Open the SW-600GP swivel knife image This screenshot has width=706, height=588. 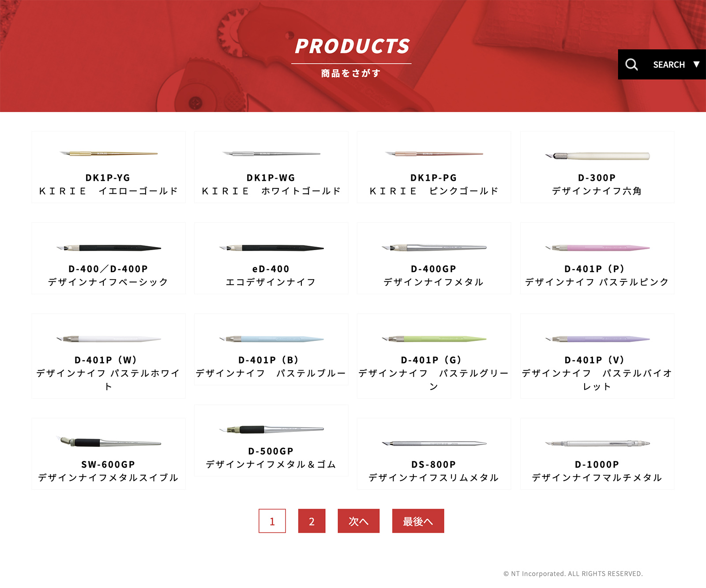[x=109, y=442]
